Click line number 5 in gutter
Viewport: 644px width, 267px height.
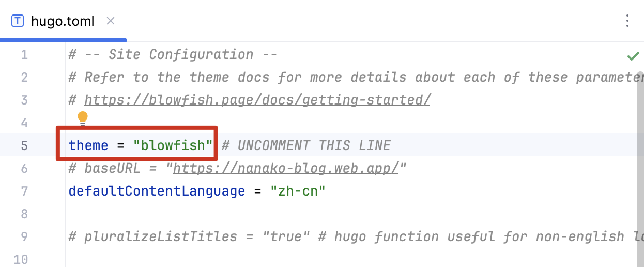pyautogui.click(x=24, y=145)
